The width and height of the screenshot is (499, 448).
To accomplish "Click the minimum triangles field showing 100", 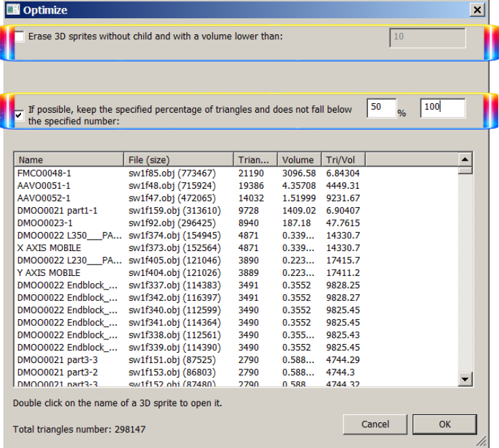I will (x=443, y=108).
